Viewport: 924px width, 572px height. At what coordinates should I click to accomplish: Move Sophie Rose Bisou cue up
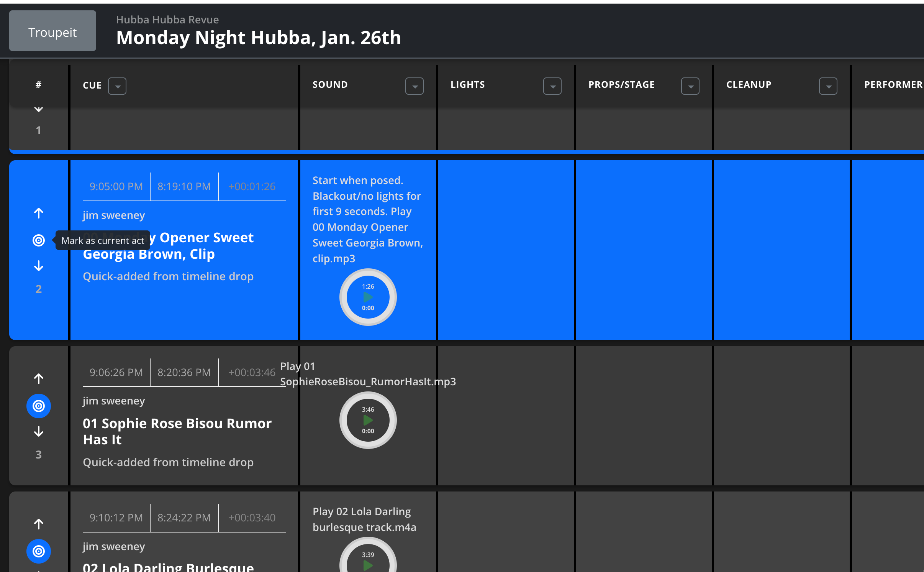38,379
